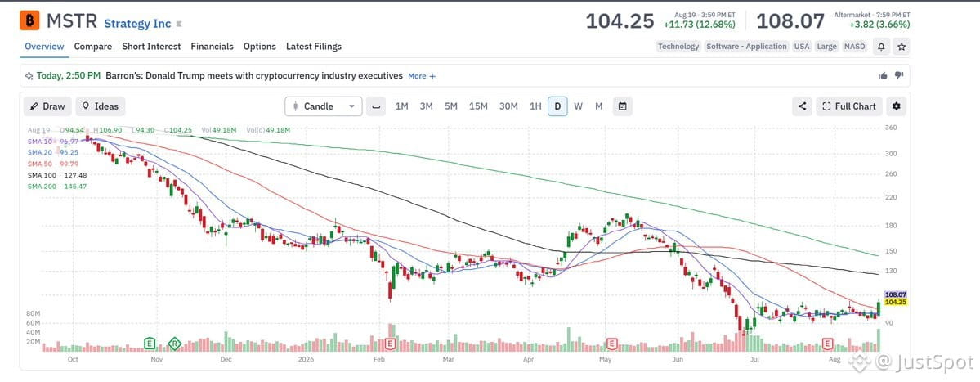Select the 15M timeframe
980x382 pixels.
(478, 106)
